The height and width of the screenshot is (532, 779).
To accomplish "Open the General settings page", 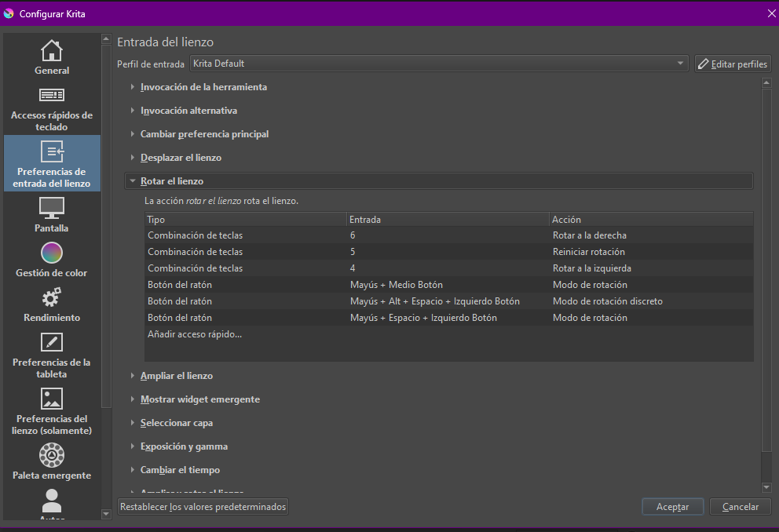I will point(52,57).
